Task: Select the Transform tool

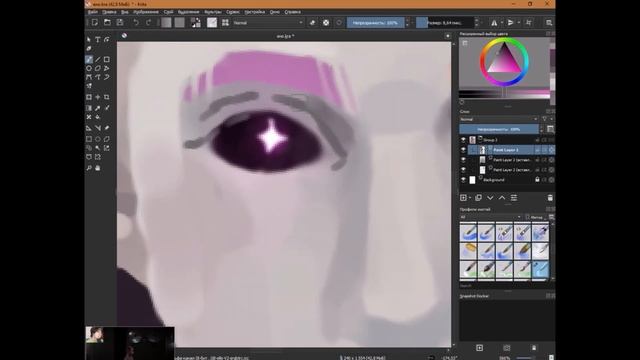Action: 89,97
